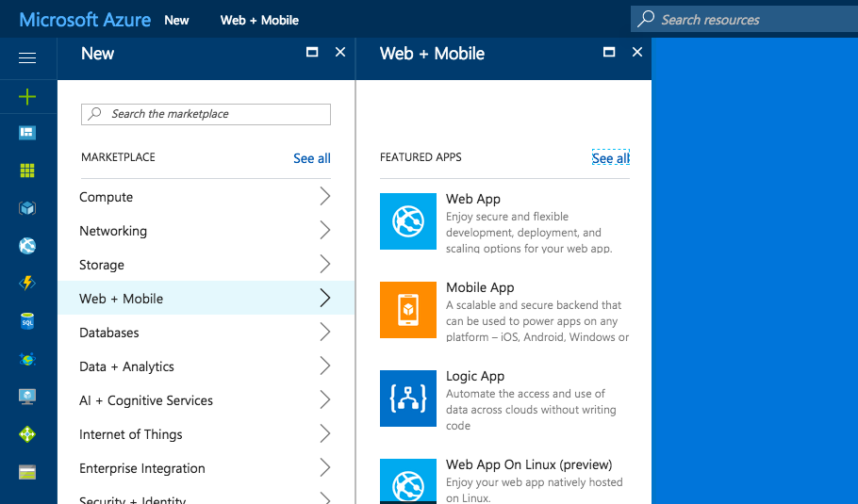Click the New breadcrumb in top bar
This screenshot has height=504, width=858.
pos(176,20)
